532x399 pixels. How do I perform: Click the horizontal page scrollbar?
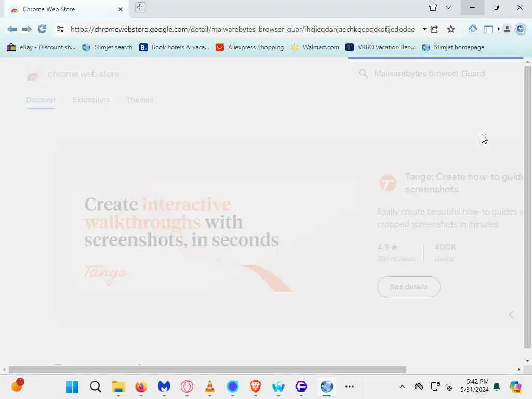tap(208, 370)
